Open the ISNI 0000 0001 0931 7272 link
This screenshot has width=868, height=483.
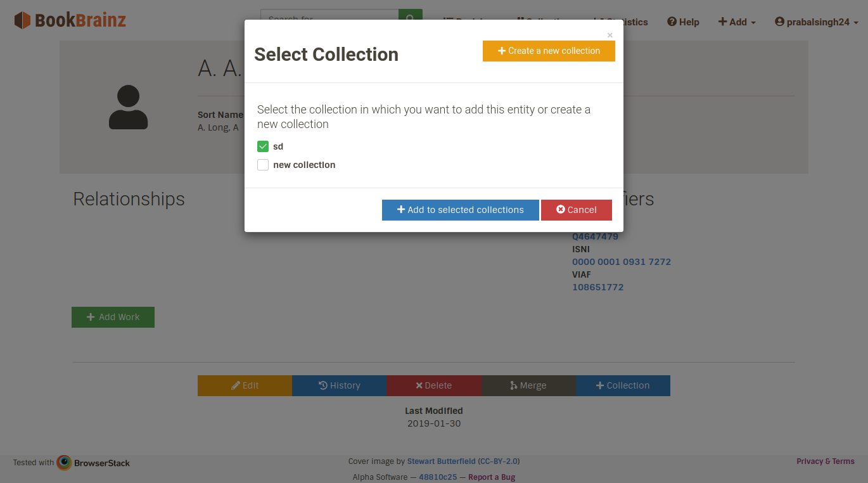(x=621, y=262)
